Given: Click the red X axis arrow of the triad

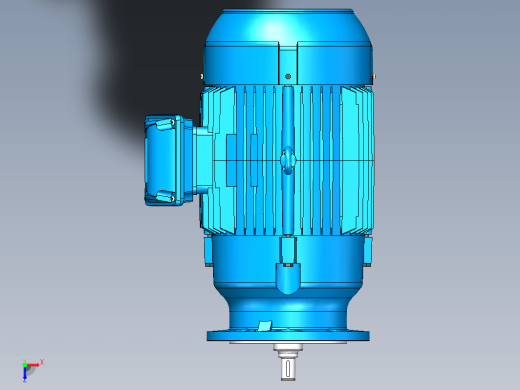Looking at the screenshot, I should coord(33,365).
